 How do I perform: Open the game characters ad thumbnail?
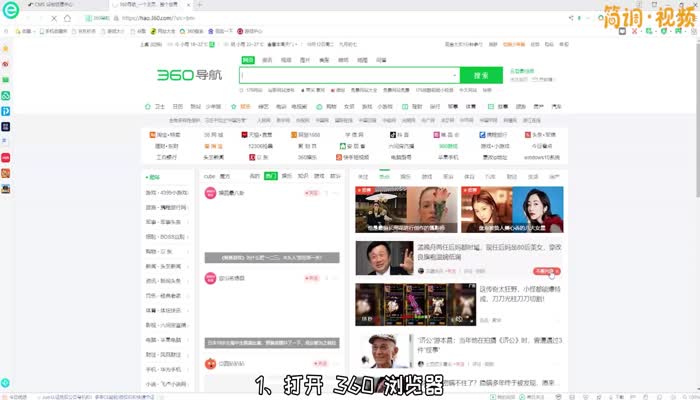416,304
